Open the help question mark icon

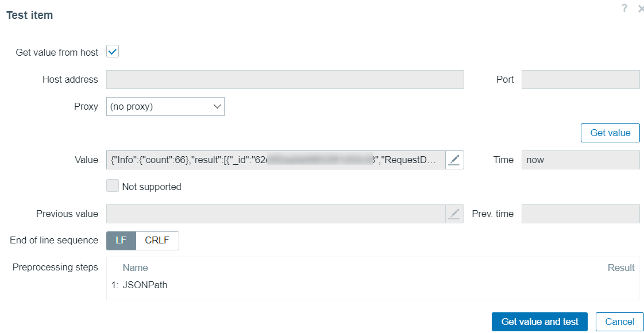click(x=624, y=9)
